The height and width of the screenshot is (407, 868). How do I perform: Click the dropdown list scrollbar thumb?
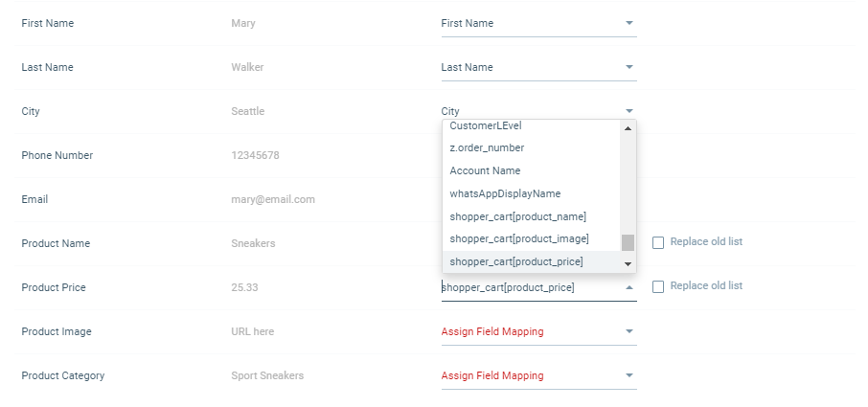click(x=628, y=242)
